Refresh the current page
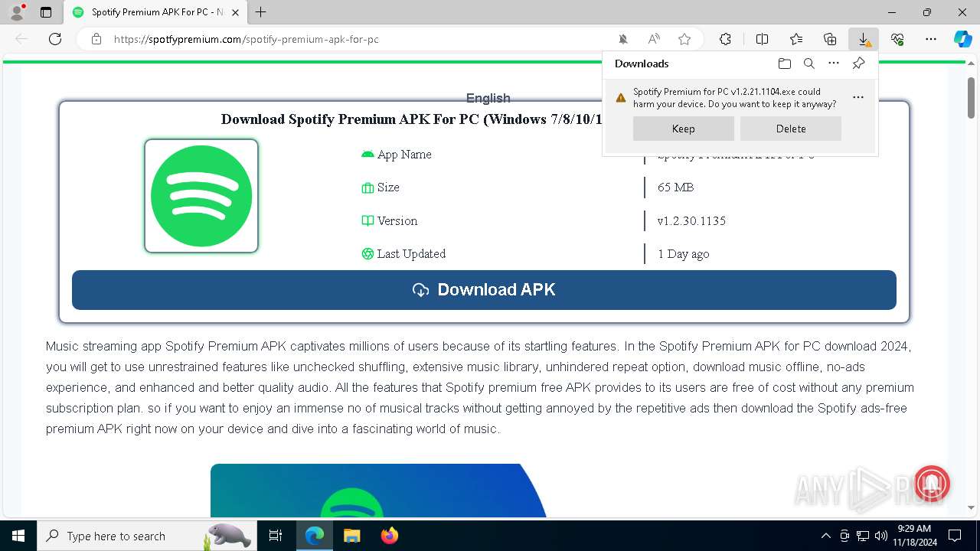Image resolution: width=980 pixels, height=551 pixels. tap(55, 39)
